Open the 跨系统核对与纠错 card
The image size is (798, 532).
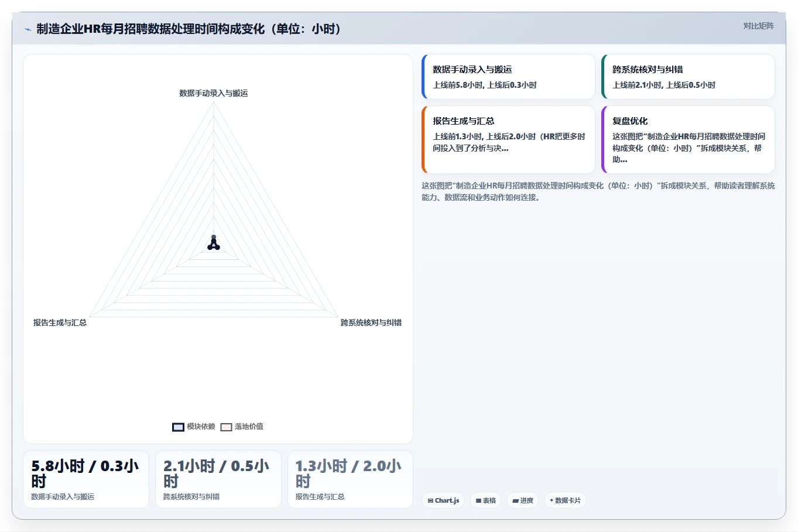click(688, 77)
